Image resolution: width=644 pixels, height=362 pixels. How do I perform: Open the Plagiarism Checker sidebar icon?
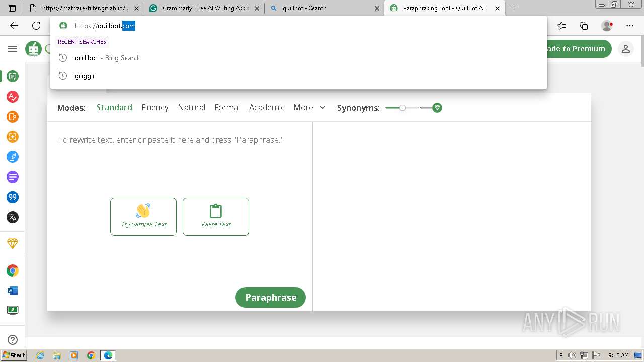point(13,117)
